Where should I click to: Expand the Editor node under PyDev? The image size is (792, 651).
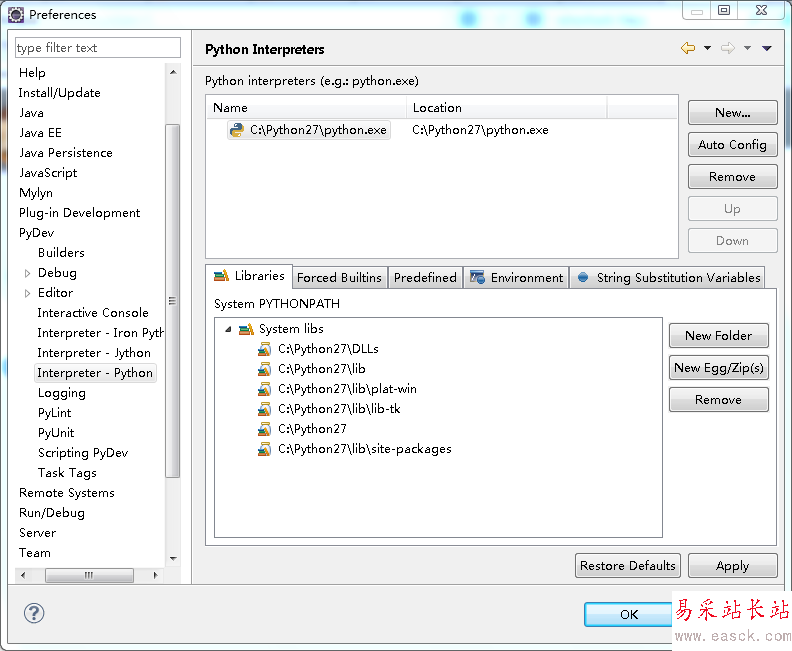[27, 293]
